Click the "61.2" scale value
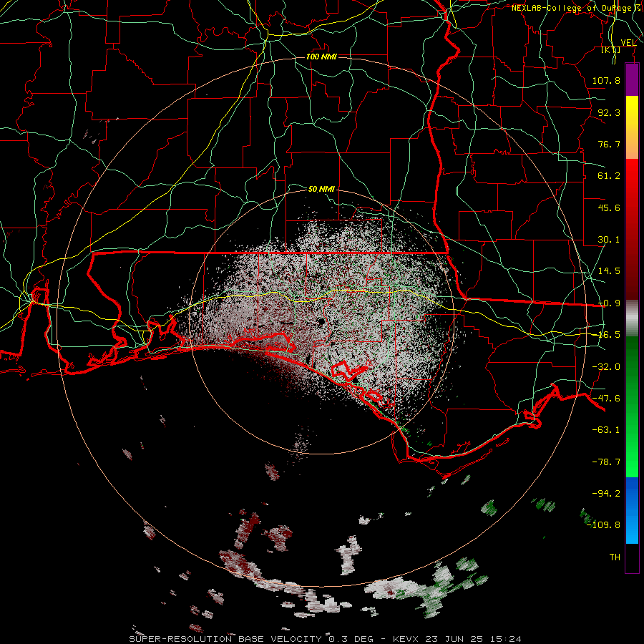Image resolution: width=644 pixels, height=644 pixels. [x=609, y=176]
